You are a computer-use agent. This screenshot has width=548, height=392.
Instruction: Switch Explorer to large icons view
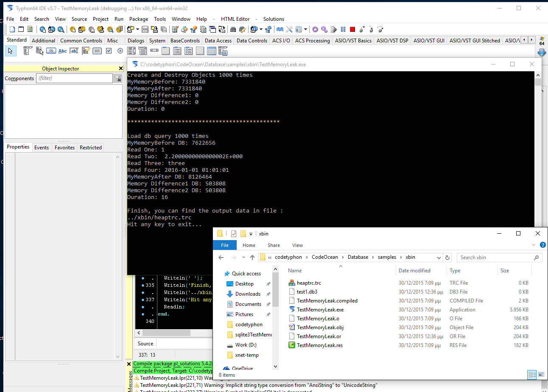tap(541, 375)
